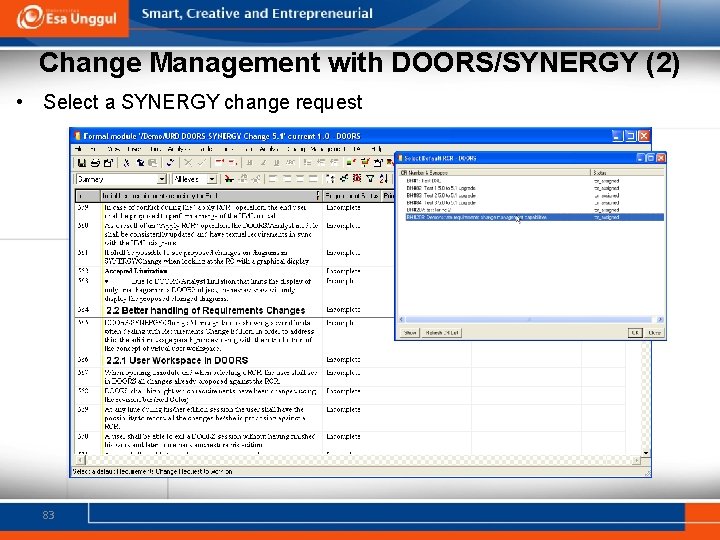
Task: Select the highlighted requirement change management row
Action: point(534,217)
